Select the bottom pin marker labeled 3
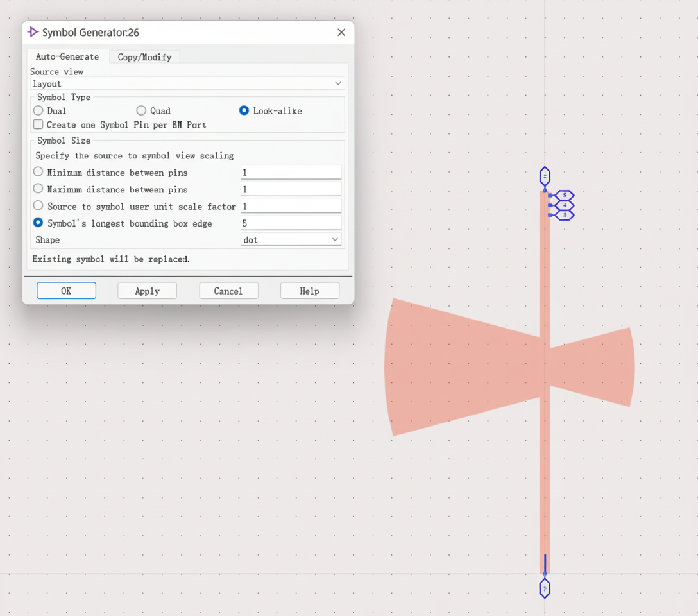The width and height of the screenshot is (698, 616). tap(563, 214)
